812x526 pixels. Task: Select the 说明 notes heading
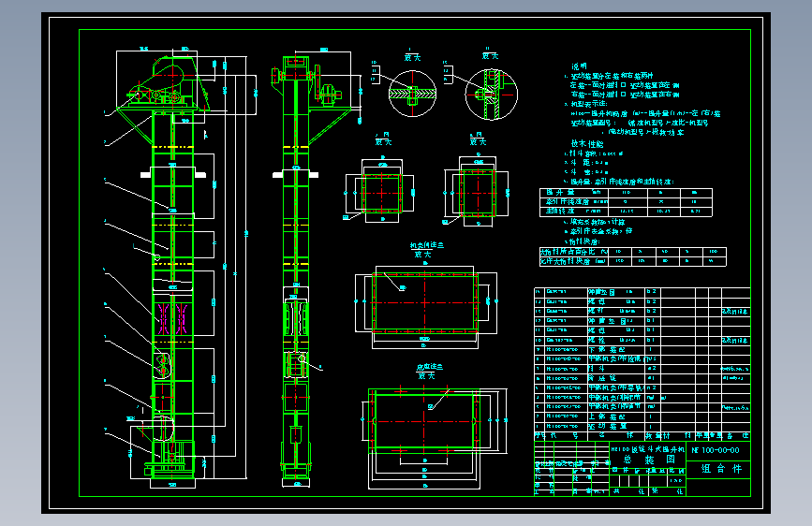[579, 66]
